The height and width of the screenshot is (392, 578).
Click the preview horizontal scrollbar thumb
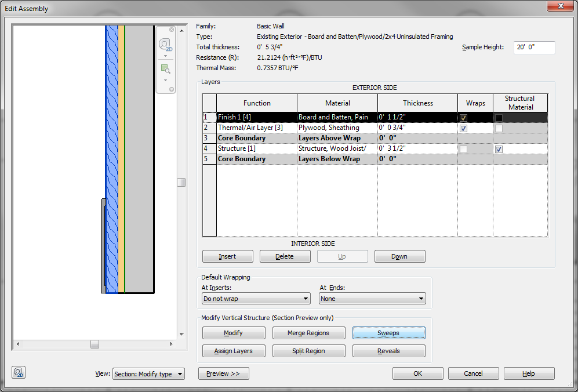94,344
